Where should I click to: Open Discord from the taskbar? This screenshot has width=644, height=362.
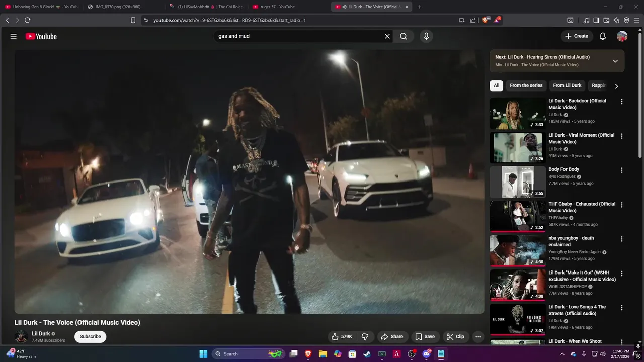coord(426,354)
